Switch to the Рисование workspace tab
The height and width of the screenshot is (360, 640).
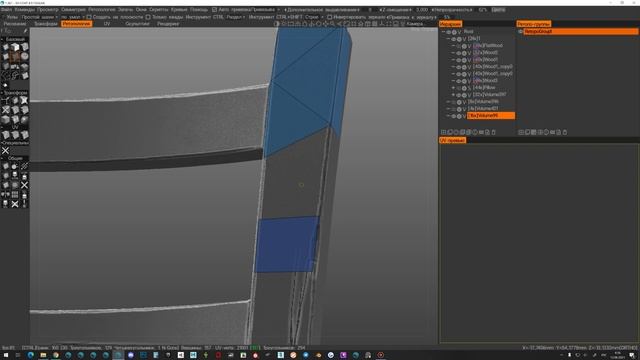point(15,24)
